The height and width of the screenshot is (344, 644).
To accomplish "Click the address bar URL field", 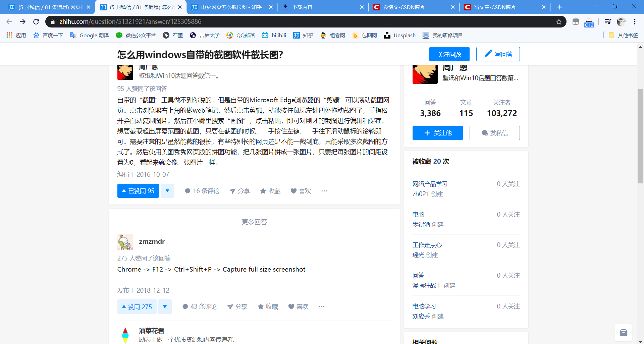I will tap(302, 22).
